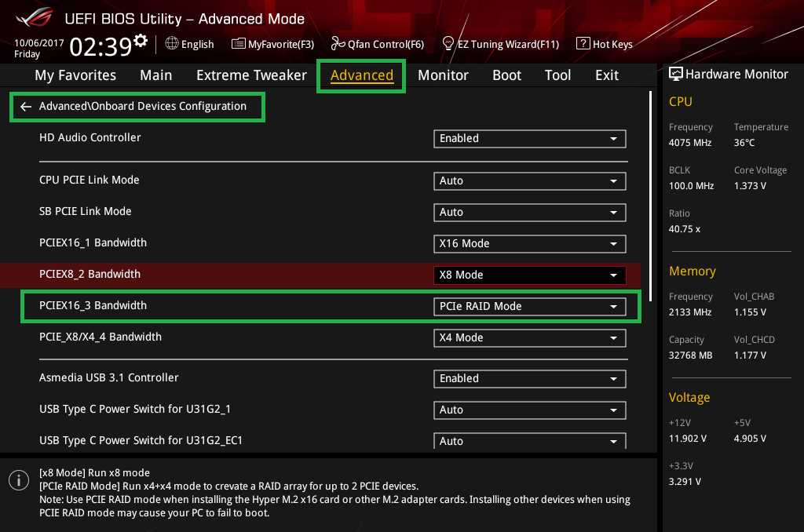Click the CPU frequency value 4075 MHz
The width and height of the screenshot is (804, 532).
pyautogui.click(x=689, y=143)
